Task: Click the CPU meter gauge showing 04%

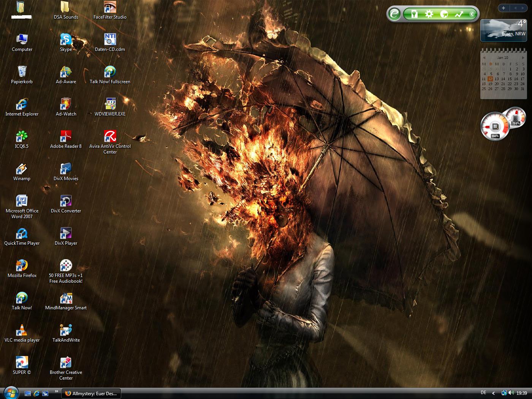Action: pos(495,126)
